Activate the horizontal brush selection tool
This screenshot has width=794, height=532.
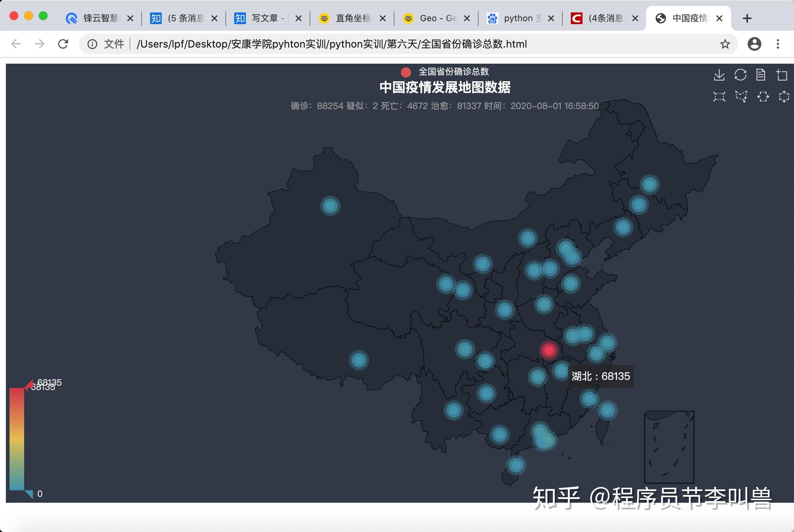pyautogui.click(x=762, y=97)
